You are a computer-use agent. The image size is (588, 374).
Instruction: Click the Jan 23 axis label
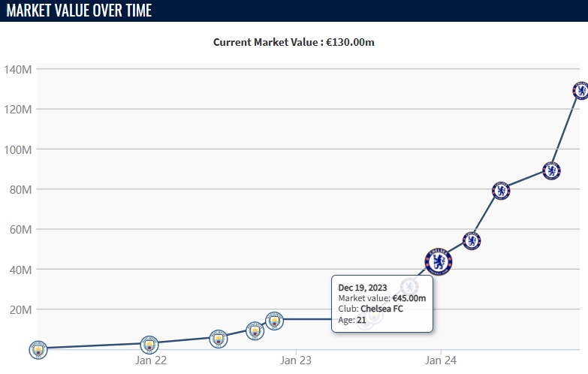click(x=296, y=360)
